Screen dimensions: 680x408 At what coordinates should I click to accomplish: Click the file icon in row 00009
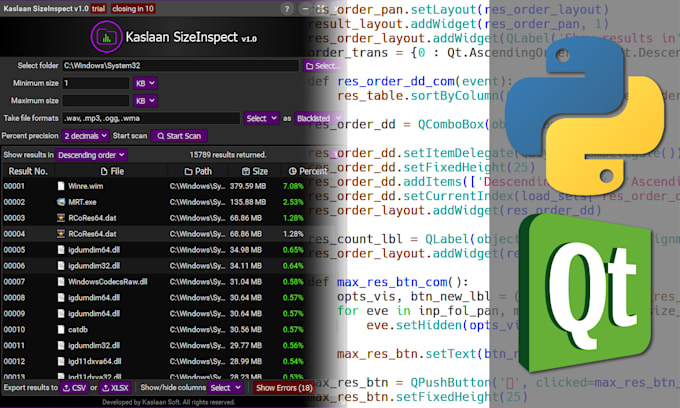[61, 313]
